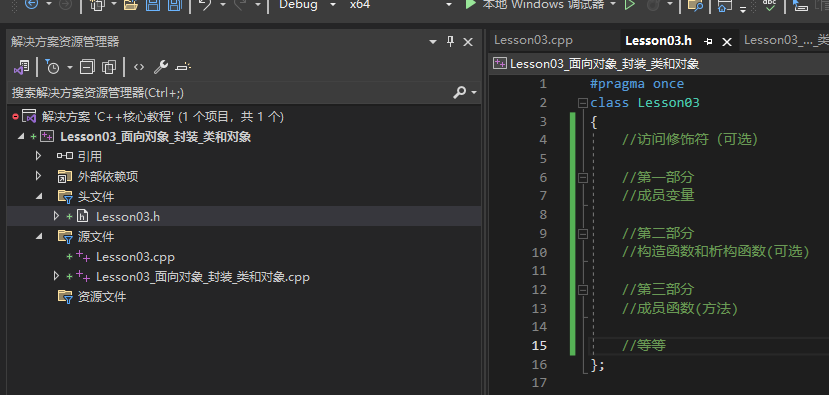
Task: Click the //等等 comment on line 15
Action: [644, 346]
